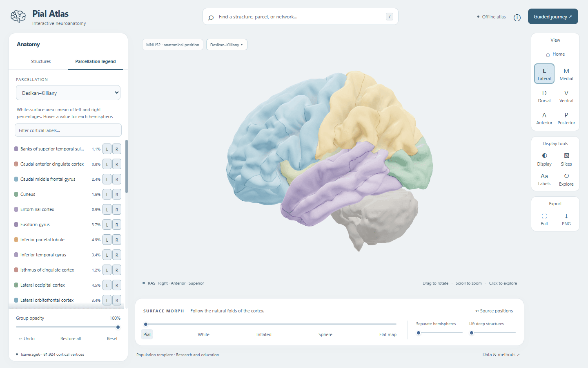Switch to Anterior view
The width and height of the screenshot is (588, 368).
click(544, 118)
